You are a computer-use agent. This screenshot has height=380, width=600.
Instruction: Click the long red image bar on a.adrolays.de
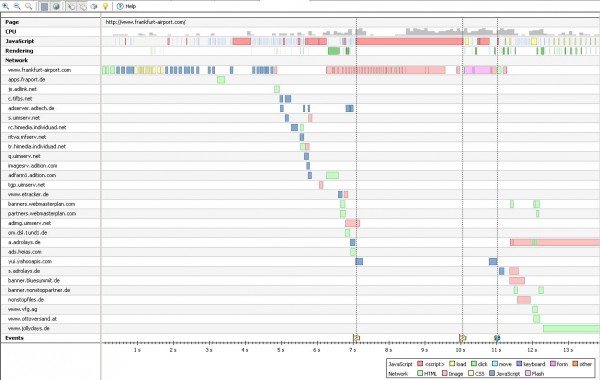tap(556, 242)
